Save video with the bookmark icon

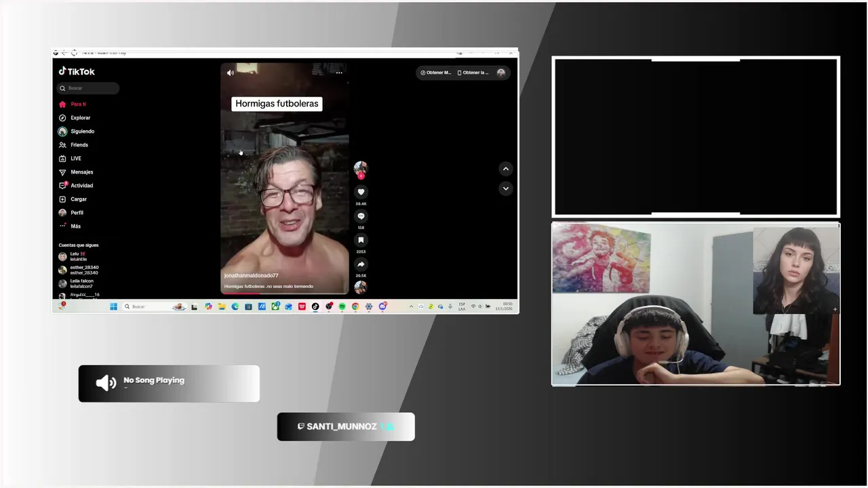point(361,240)
